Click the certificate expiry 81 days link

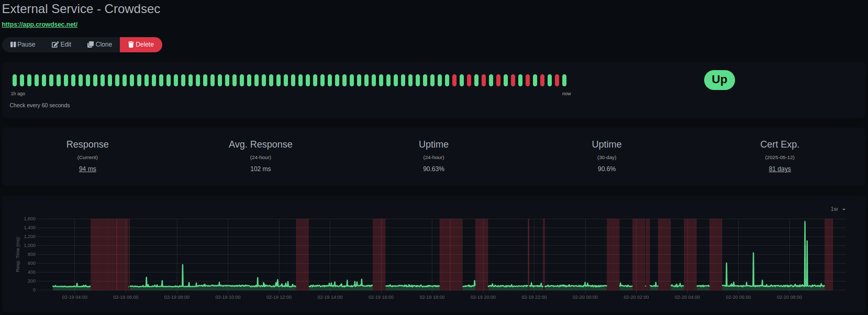[x=780, y=169]
